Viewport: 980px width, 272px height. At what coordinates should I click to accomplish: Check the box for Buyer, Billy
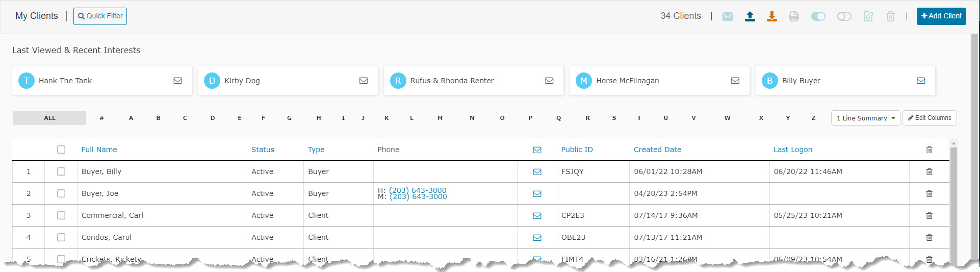(x=61, y=171)
